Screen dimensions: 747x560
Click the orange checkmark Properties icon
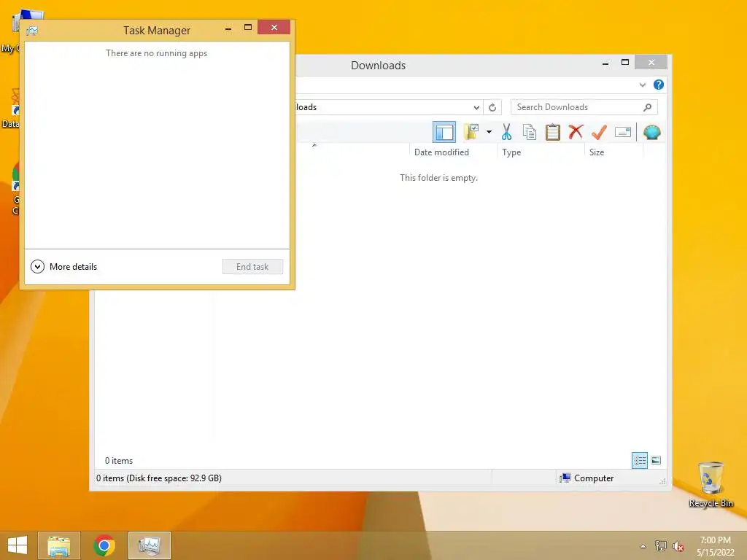pyautogui.click(x=599, y=132)
